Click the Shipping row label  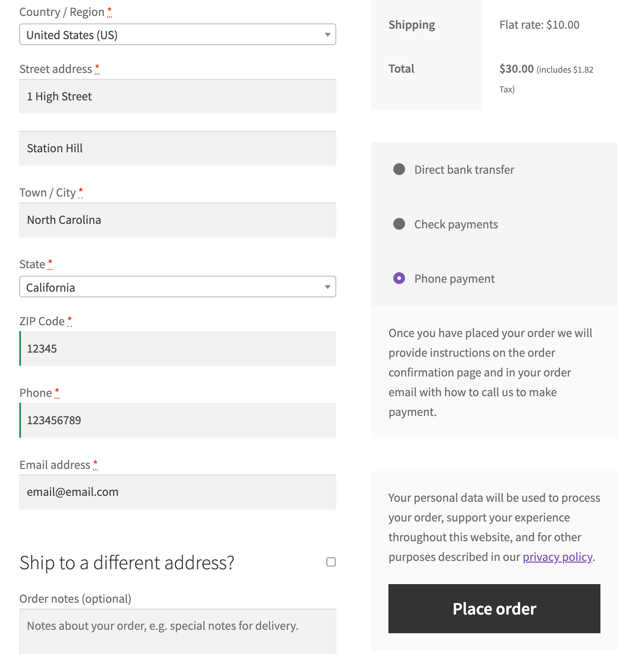tap(412, 25)
